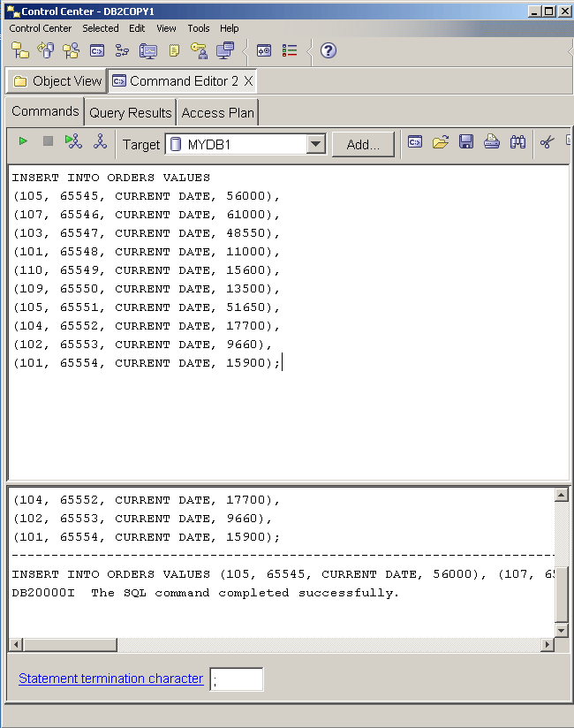Execute the command with green play button

click(x=23, y=141)
